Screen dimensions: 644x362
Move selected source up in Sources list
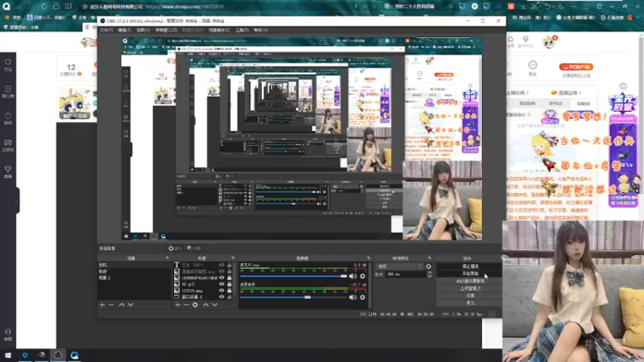pyautogui.click(x=206, y=305)
